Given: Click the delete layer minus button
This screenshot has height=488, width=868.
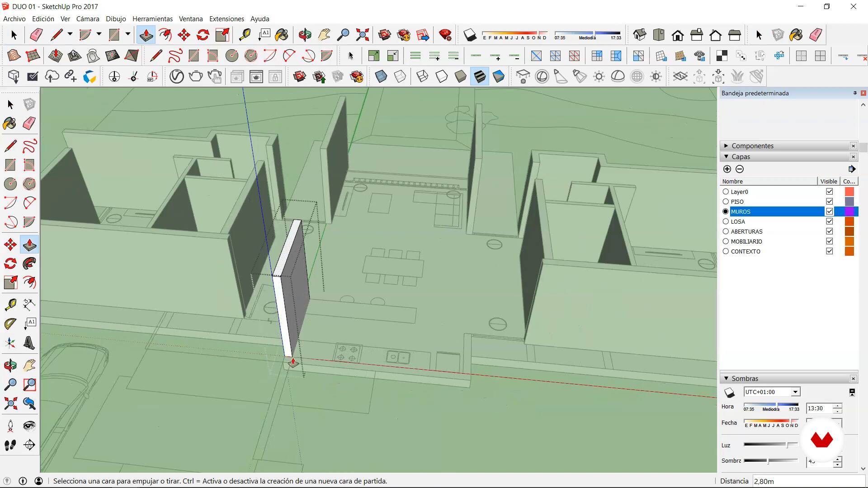Looking at the screenshot, I should click(x=740, y=169).
